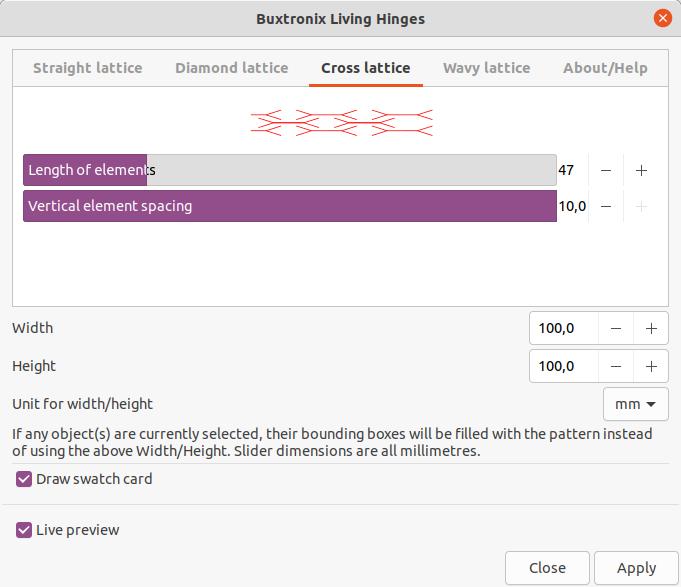Switch to the Straight lattice tab
The height and width of the screenshot is (587, 681).
(x=88, y=68)
